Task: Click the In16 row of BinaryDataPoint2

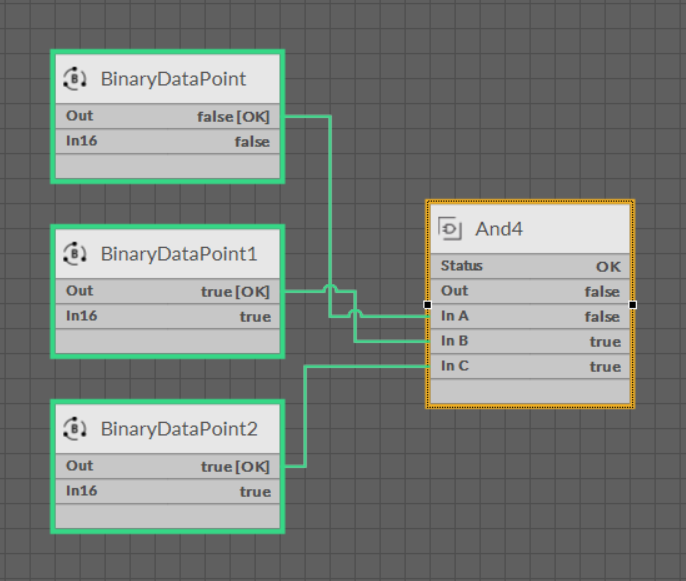Action: 168,491
